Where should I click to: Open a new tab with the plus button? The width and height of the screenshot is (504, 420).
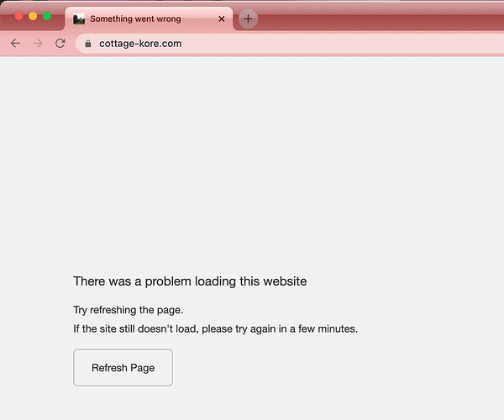(x=248, y=19)
